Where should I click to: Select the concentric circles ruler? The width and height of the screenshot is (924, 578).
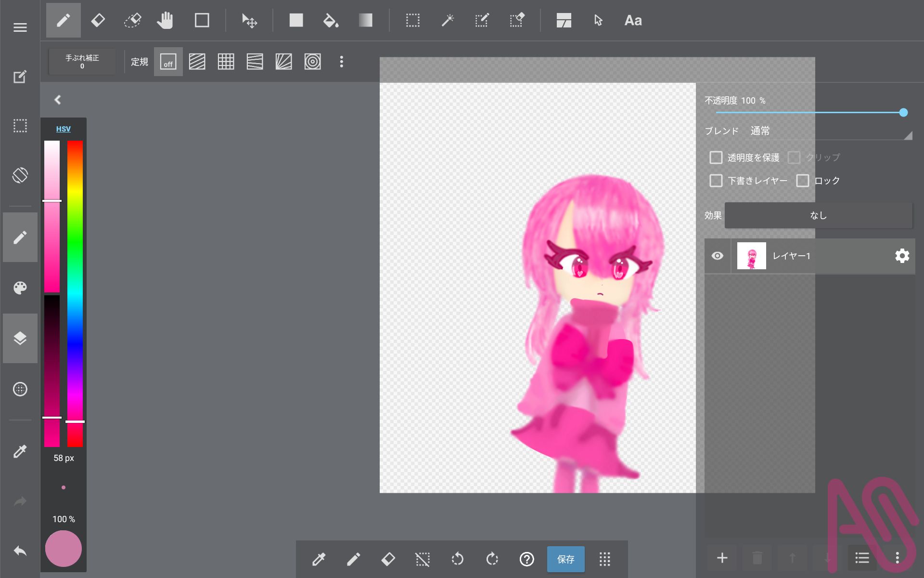312,62
